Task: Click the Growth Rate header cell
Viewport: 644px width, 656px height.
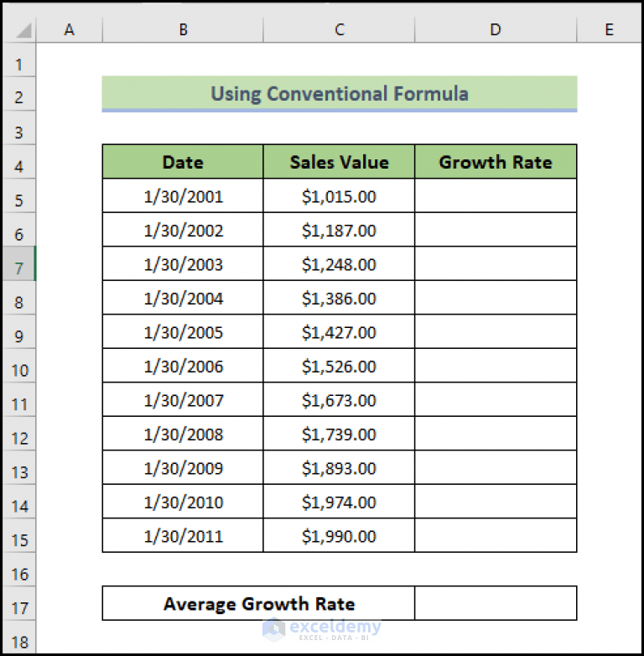Action: pyautogui.click(x=496, y=162)
